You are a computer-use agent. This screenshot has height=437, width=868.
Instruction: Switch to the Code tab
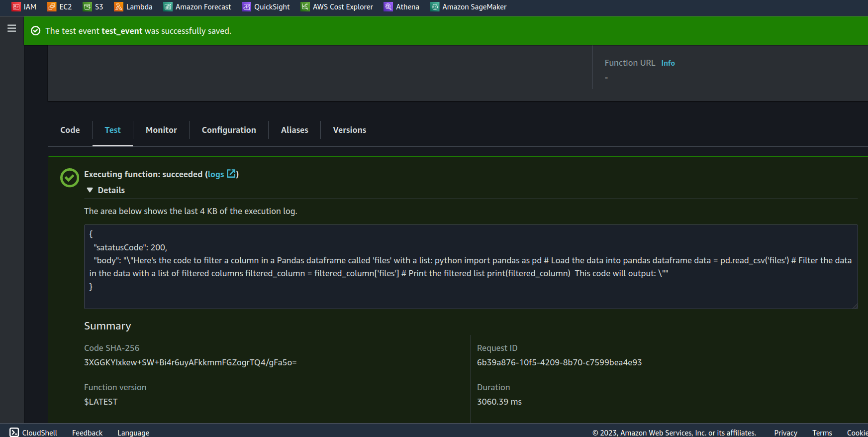70,130
